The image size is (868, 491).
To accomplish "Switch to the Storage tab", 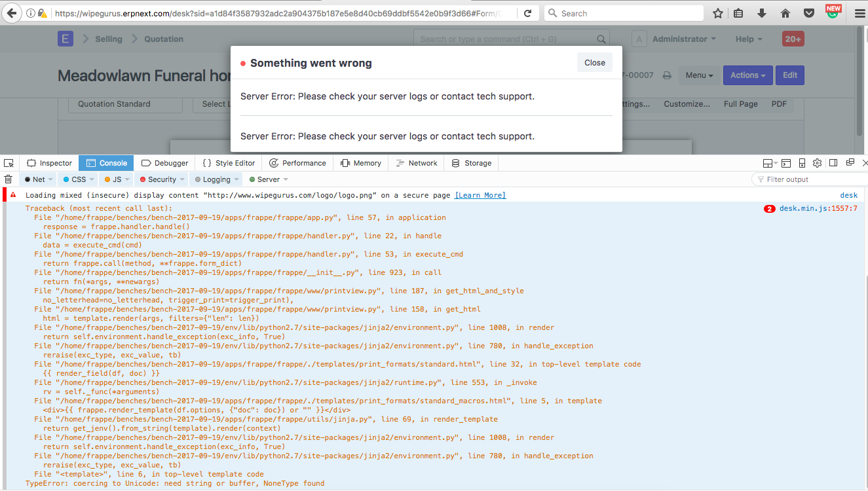I will 471,163.
